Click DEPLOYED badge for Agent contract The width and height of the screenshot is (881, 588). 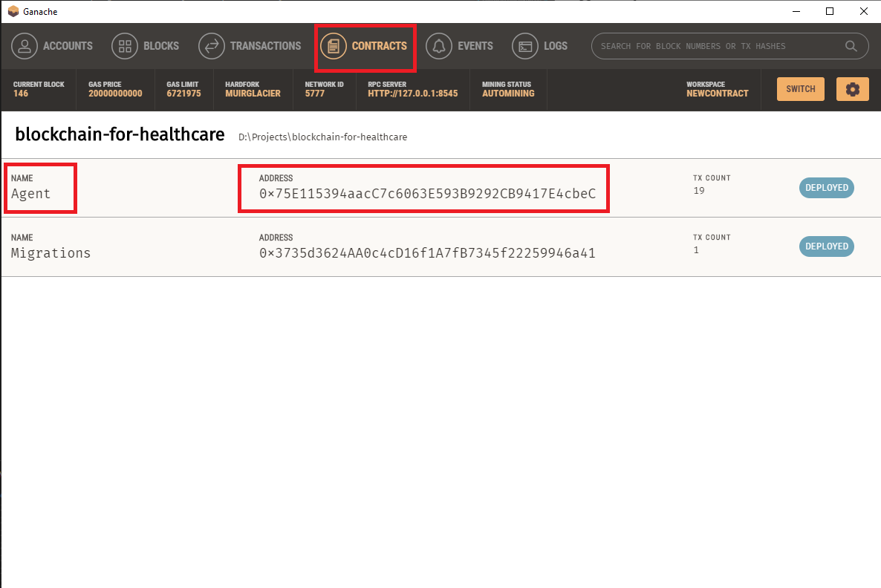827,188
